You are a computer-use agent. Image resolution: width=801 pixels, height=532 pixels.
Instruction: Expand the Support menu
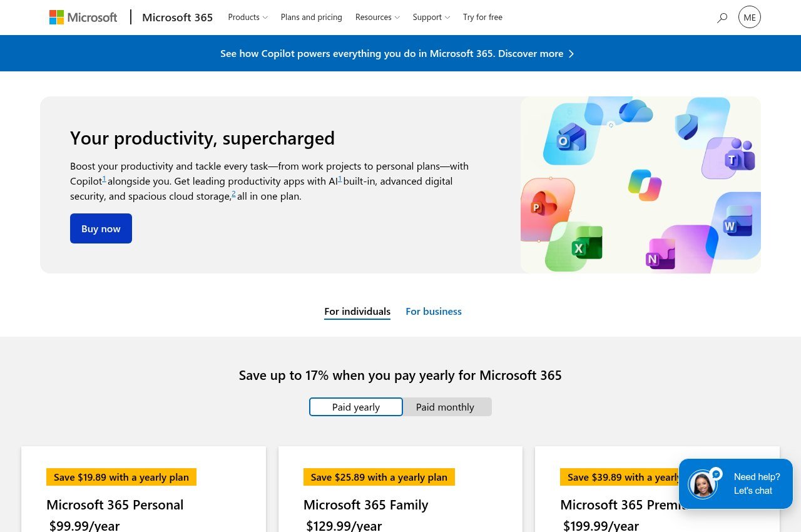(x=431, y=18)
